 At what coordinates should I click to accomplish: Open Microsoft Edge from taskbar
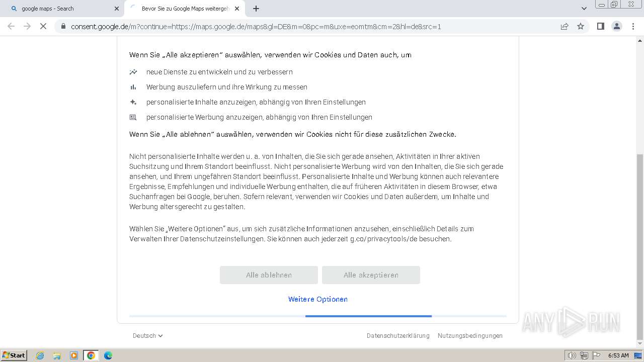108,355
